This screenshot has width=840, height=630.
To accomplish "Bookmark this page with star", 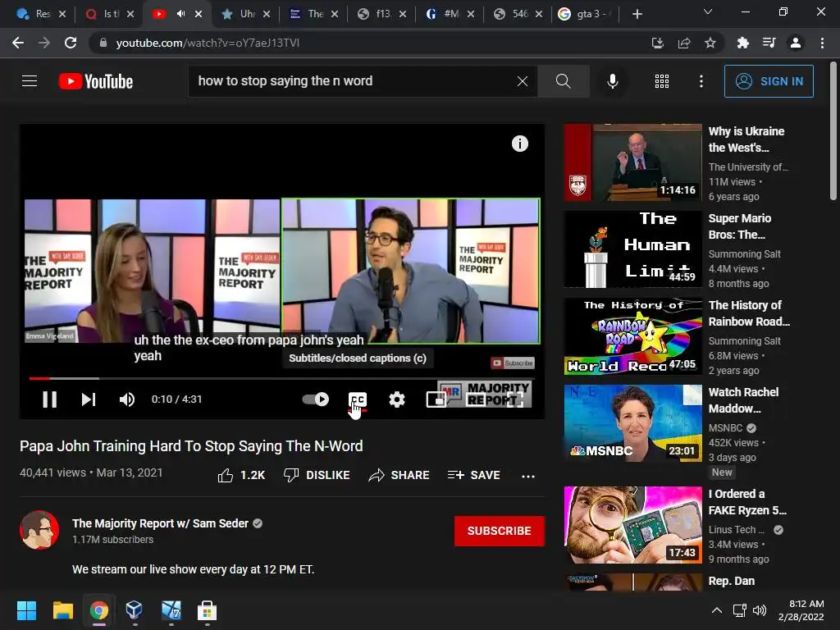I will (710, 43).
